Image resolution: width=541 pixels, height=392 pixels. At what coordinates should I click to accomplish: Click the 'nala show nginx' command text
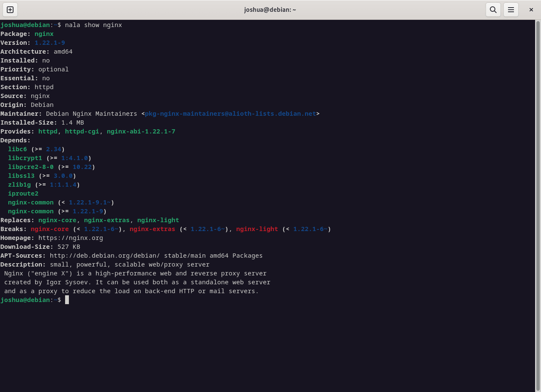[x=93, y=25]
